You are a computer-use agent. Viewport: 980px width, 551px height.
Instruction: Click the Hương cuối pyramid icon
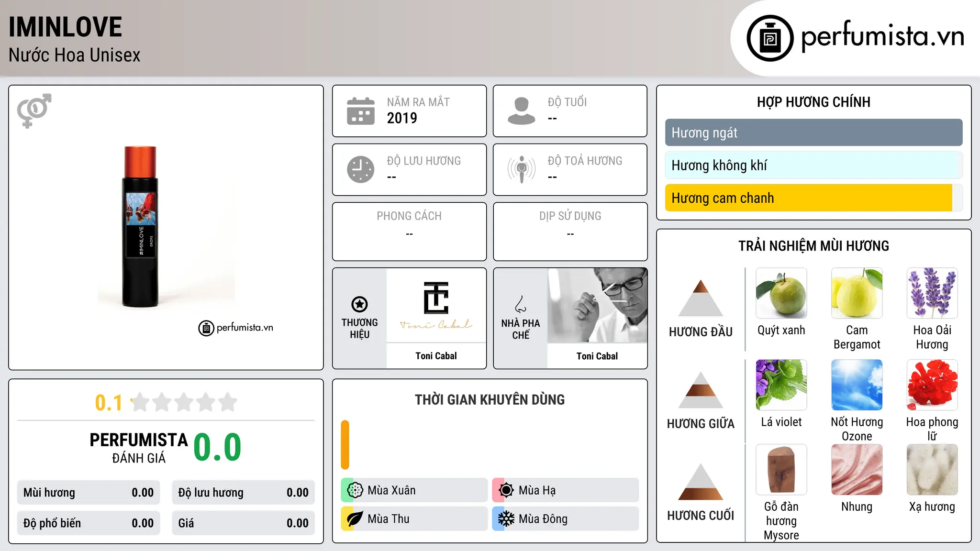(x=701, y=482)
